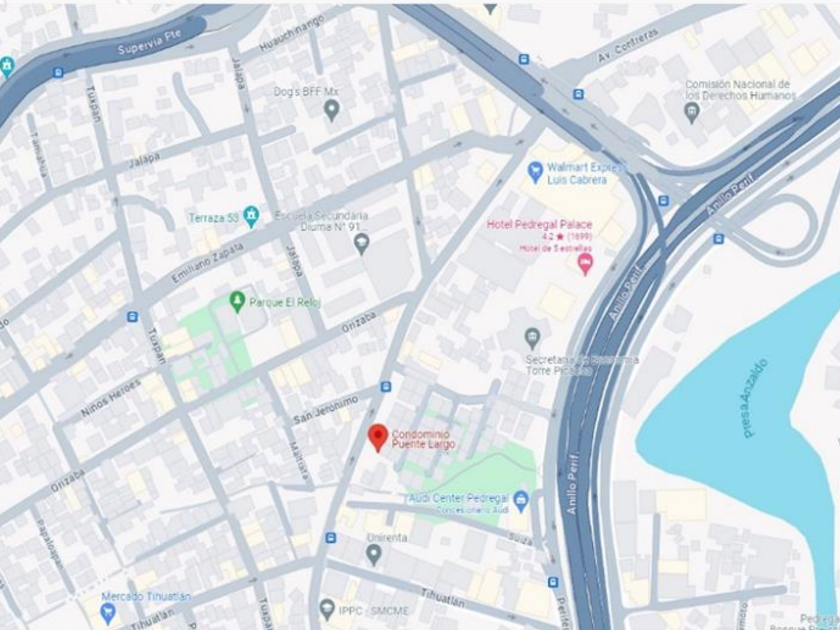Image resolution: width=840 pixels, height=630 pixels.
Task: Click the Secretaría de Economía Torre Picacho marker
Action: click(x=532, y=339)
